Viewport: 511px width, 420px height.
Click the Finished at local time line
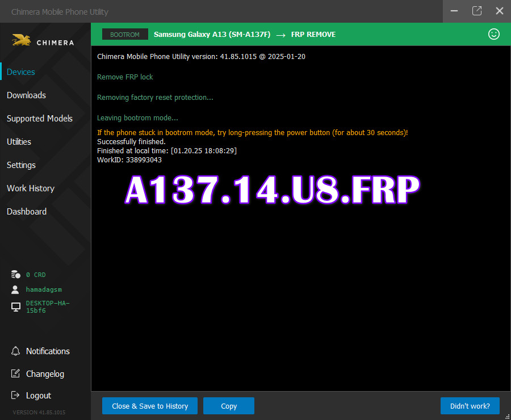pos(167,151)
